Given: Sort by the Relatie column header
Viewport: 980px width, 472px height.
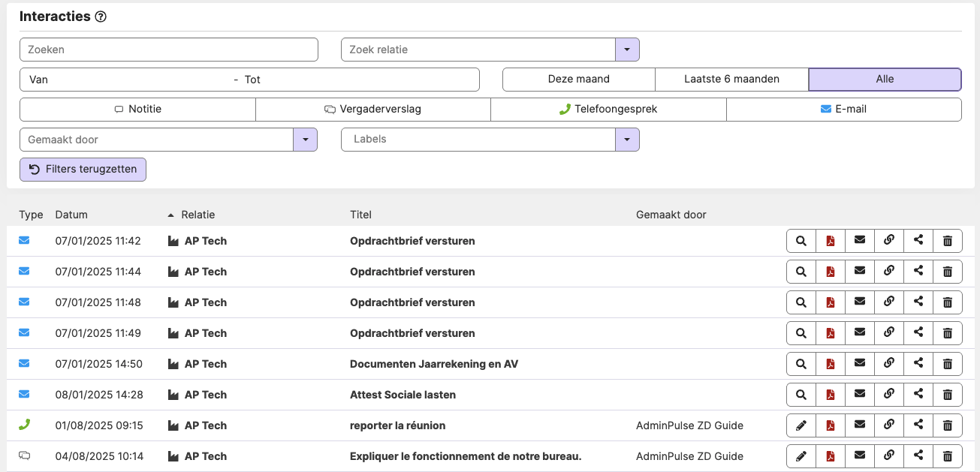Looking at the screenshot, I should [x=198, y=215].
